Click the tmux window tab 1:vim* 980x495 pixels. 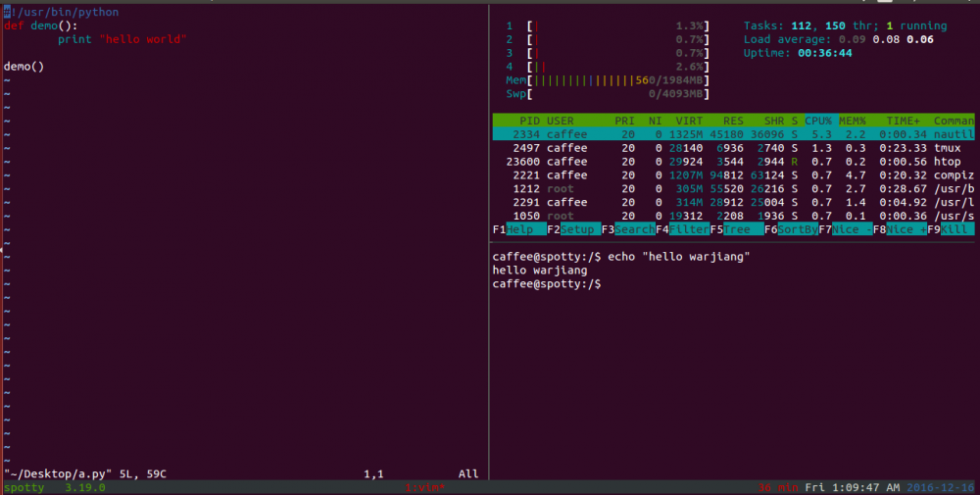point(425,487)
